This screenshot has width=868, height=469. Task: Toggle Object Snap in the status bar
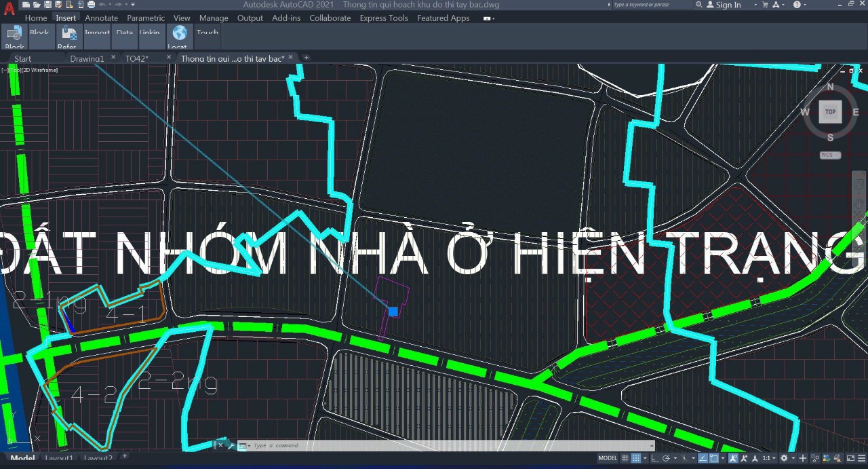(713, 457)
